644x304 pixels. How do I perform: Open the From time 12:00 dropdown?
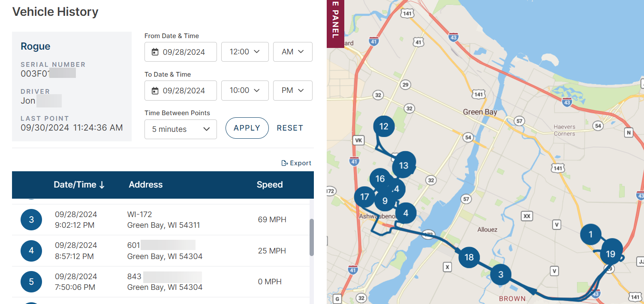[245, 52]
